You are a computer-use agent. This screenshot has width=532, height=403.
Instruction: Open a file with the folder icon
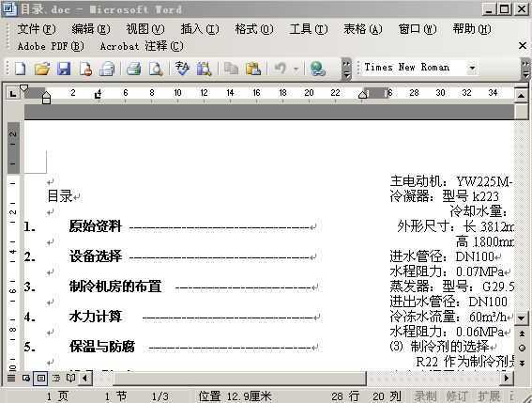point(42,69)
